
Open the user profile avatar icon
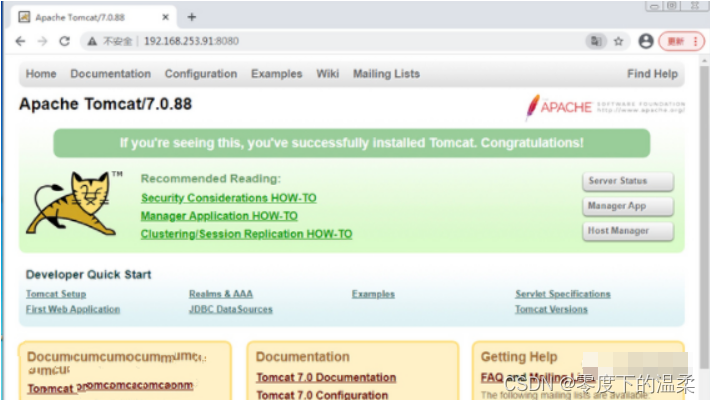pyautogui.click(x=646, y=41)
